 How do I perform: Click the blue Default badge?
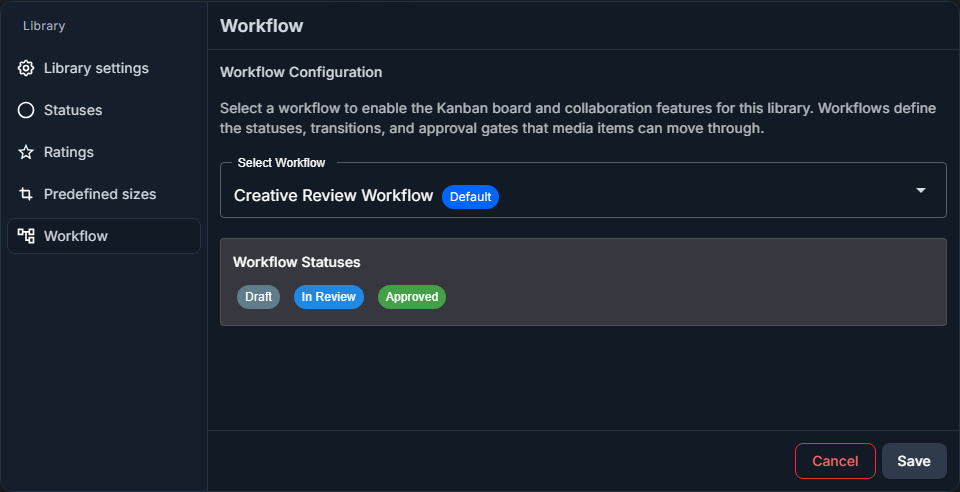[470, 196]
